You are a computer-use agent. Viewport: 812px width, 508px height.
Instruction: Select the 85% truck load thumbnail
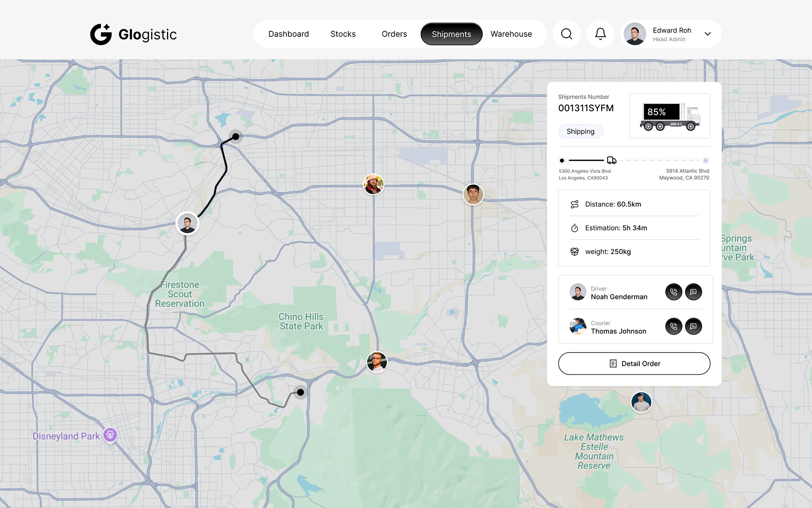point(669,116)
